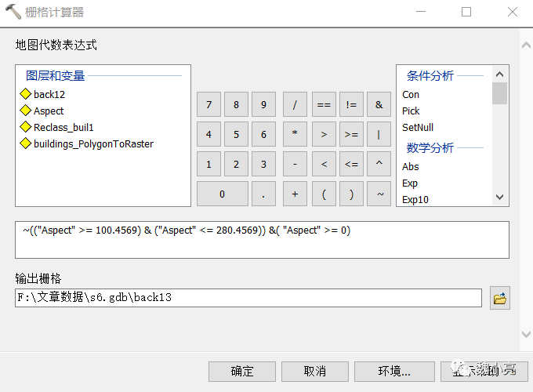Insert the not-equal != operator
This screenshot has width=533, height=392.
(x=351, y=104)
